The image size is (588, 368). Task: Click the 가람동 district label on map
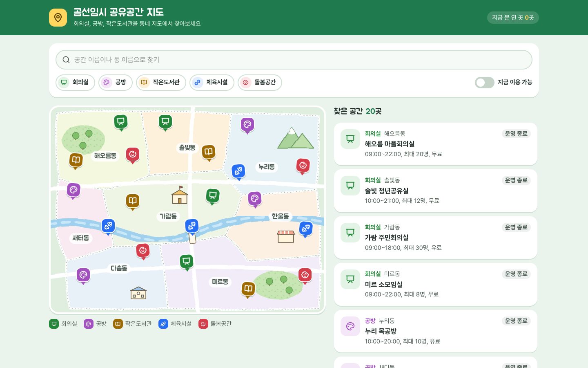click(x=168, y=216)
